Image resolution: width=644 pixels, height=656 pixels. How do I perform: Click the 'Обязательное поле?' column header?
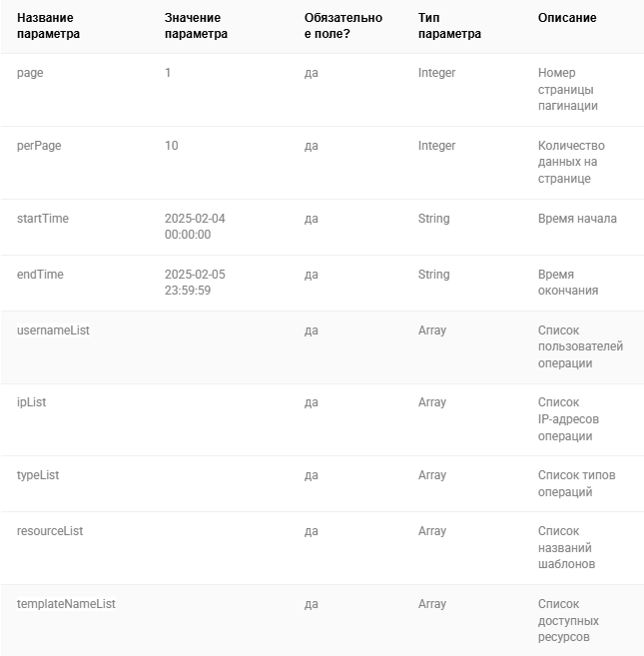[343, 26]
